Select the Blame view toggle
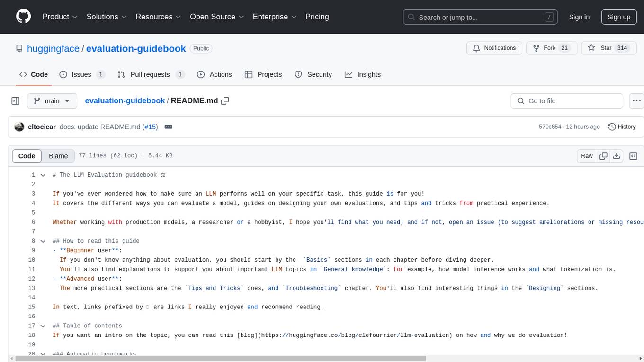The height and width of the screenshot is (362, 644). coord(58,156)
